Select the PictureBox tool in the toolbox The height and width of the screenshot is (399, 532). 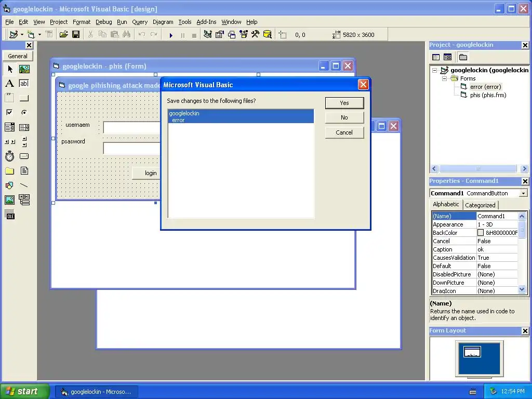tap(24, 69)
